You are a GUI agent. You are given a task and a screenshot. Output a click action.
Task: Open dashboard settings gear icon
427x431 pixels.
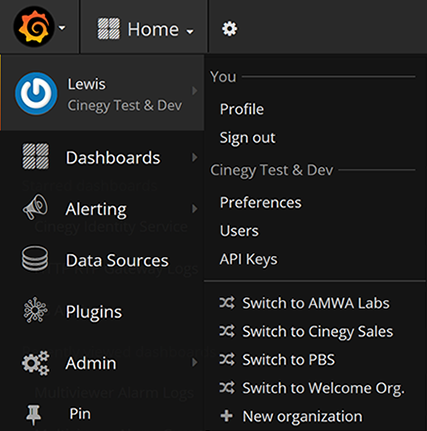[230, 29]
